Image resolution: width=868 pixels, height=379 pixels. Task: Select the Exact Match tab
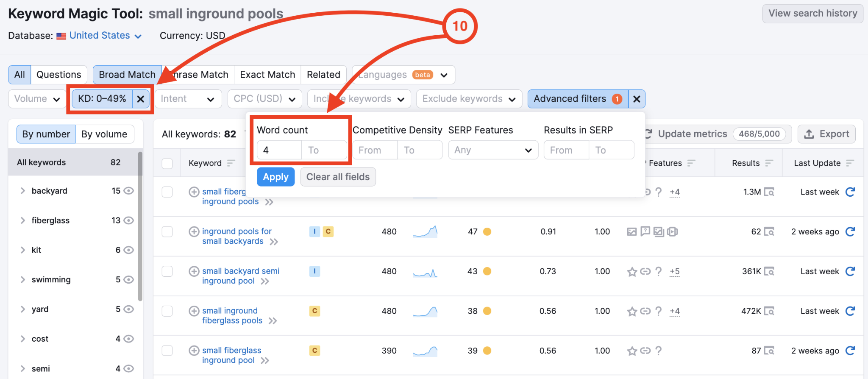[x=267, y=75]
